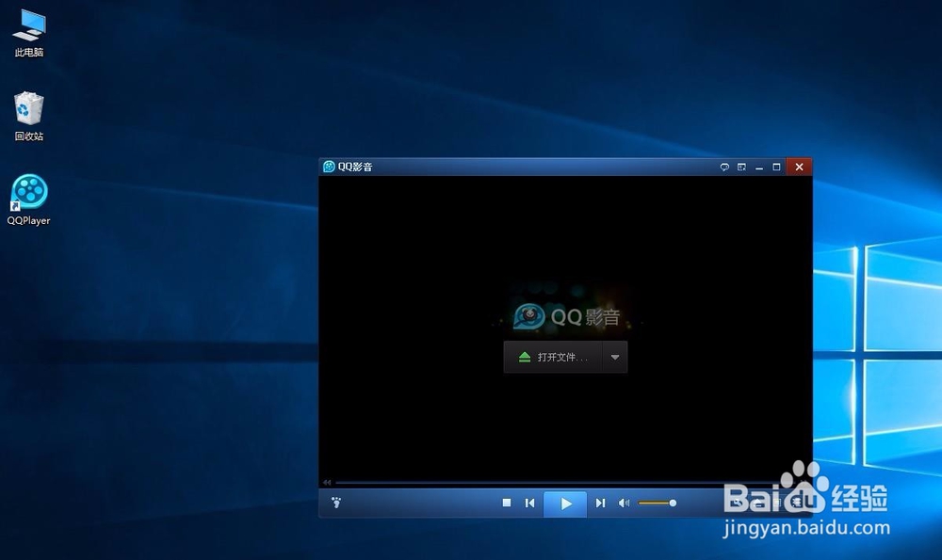The image size is (942, 560).
Task: Open the QQPlayer desktop shortcut
Action: tap(28, 200)
